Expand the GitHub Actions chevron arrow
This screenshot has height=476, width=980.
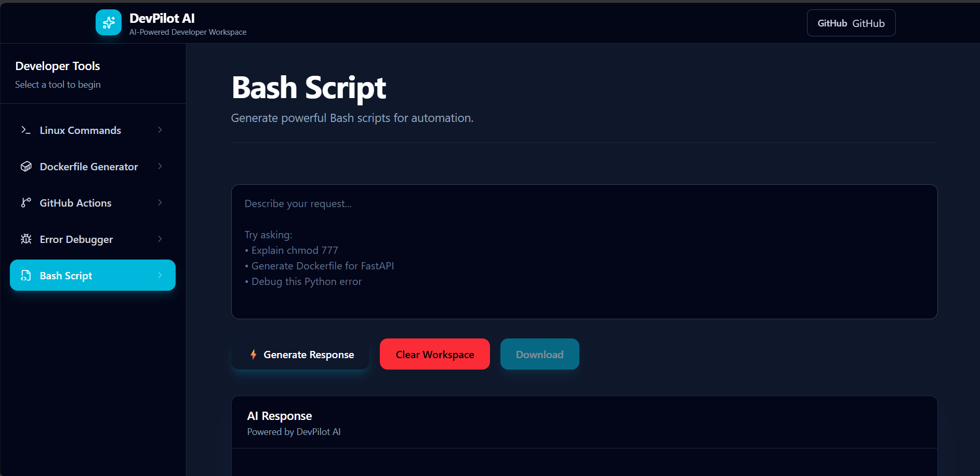160,202
